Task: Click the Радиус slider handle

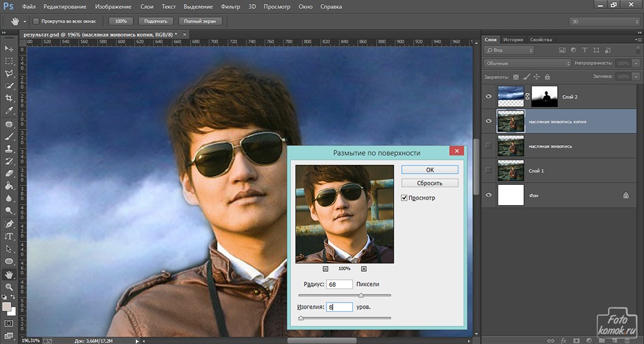Action: pyautogui.click(x=361, y=295)
